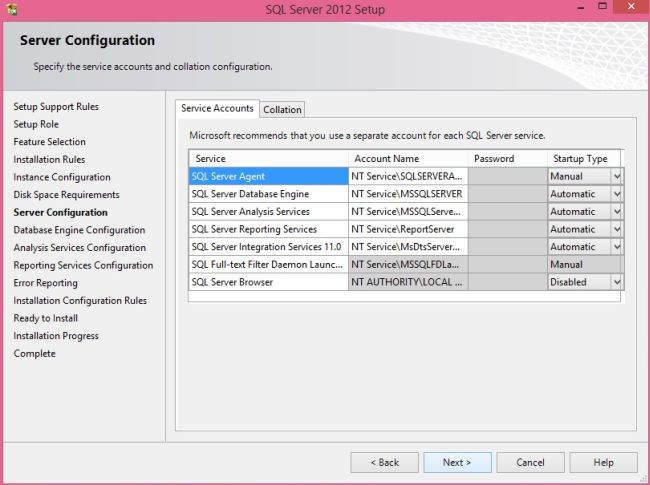Click Feature Selection in the step list
Screen dimensions: 650x485
(x=49, y=142)
